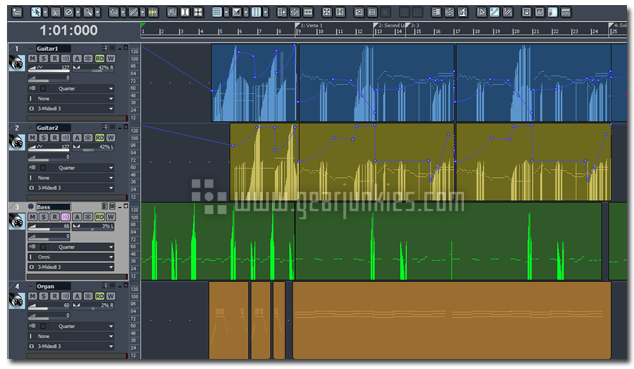Adjust Bass volume slider showing 66
This screenshot has height=369, width=634.
point(49,226)
